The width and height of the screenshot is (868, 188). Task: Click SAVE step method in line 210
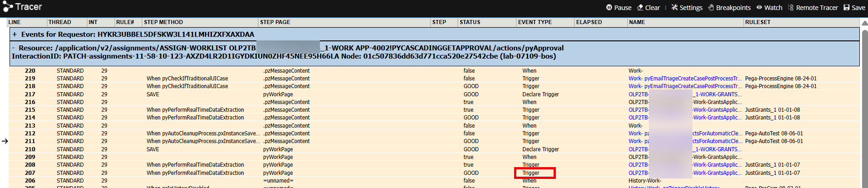[153, 149]
